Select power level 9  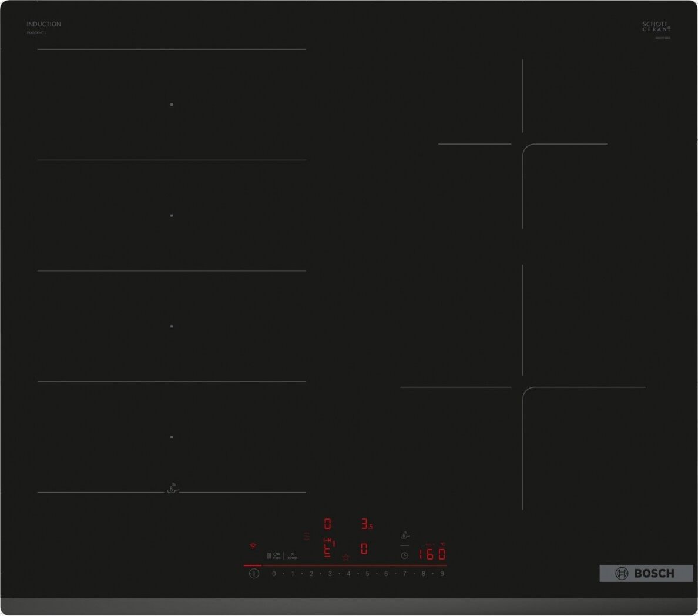point(442,574)
